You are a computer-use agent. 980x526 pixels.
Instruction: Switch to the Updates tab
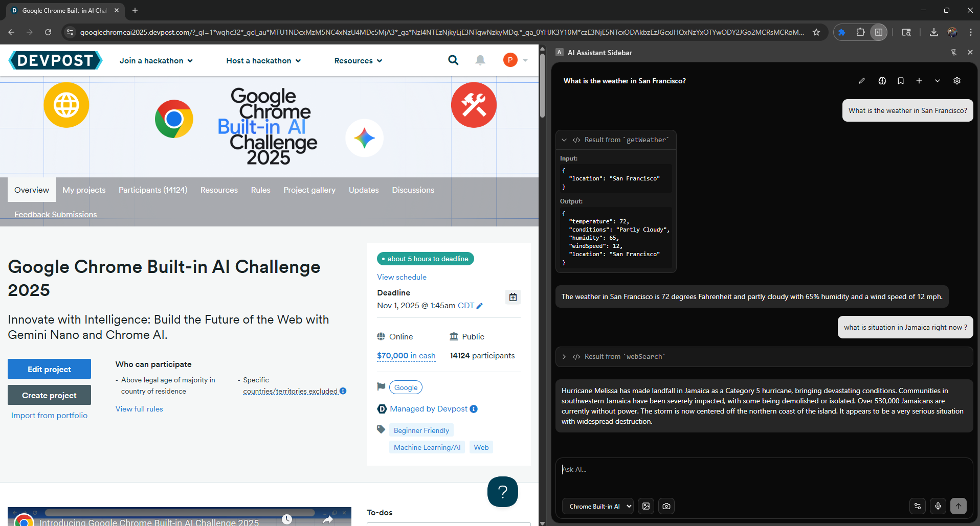364,190
